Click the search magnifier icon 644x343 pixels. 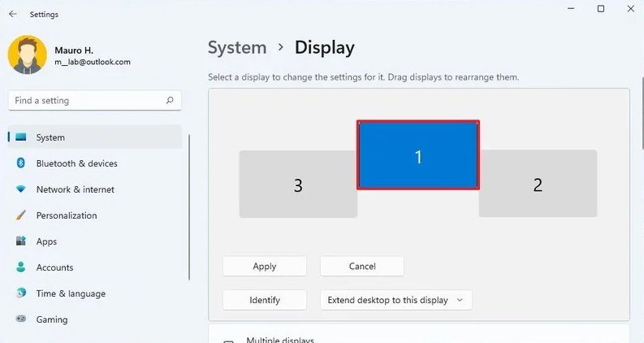point(170,100)
